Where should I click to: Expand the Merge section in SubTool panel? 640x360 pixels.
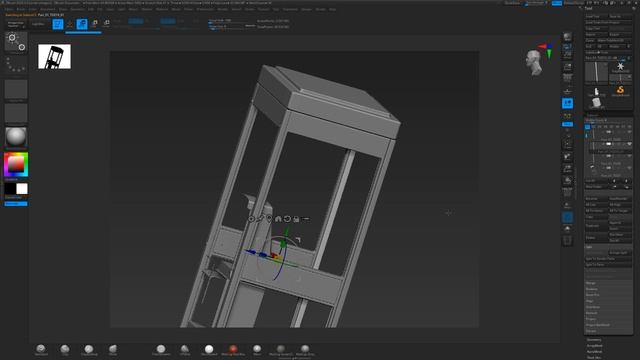coord(608,283)
